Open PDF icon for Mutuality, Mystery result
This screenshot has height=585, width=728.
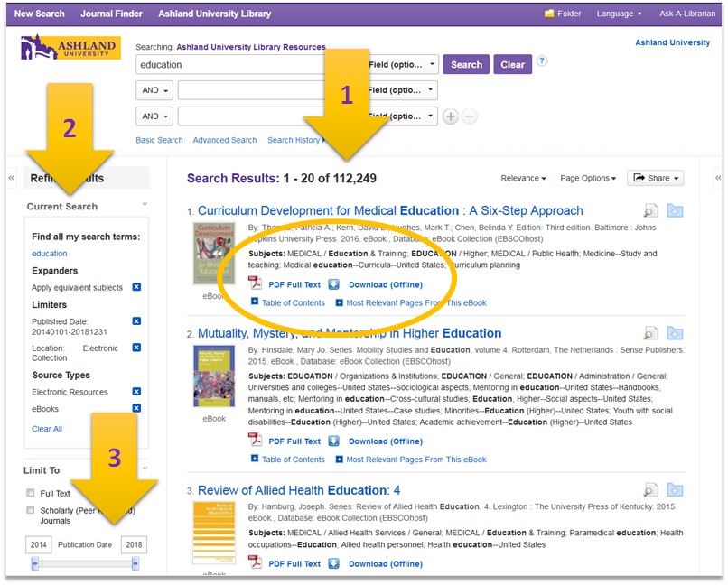[255, 441]
